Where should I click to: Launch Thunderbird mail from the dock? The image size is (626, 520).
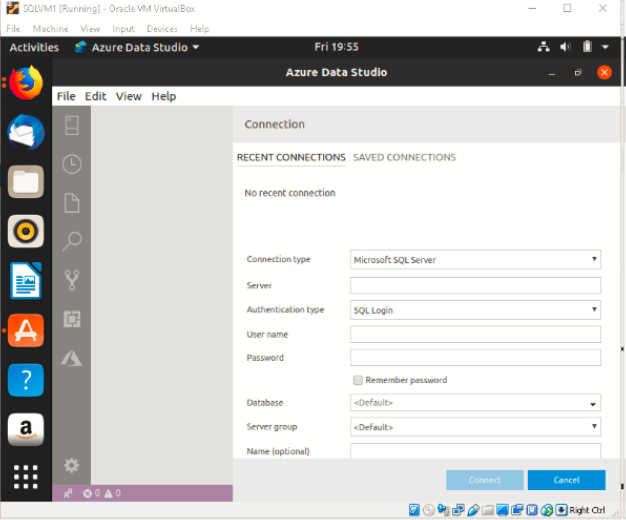point(26,132)
